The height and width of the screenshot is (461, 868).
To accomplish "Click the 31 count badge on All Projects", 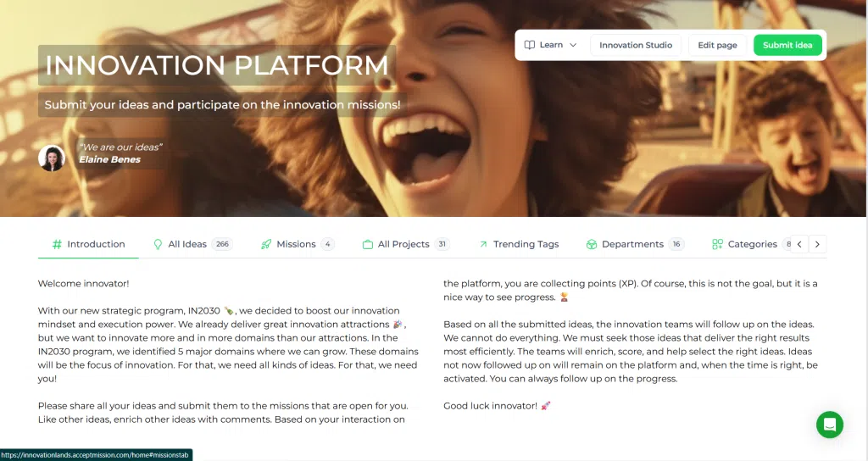I will (x=442, y=244).
